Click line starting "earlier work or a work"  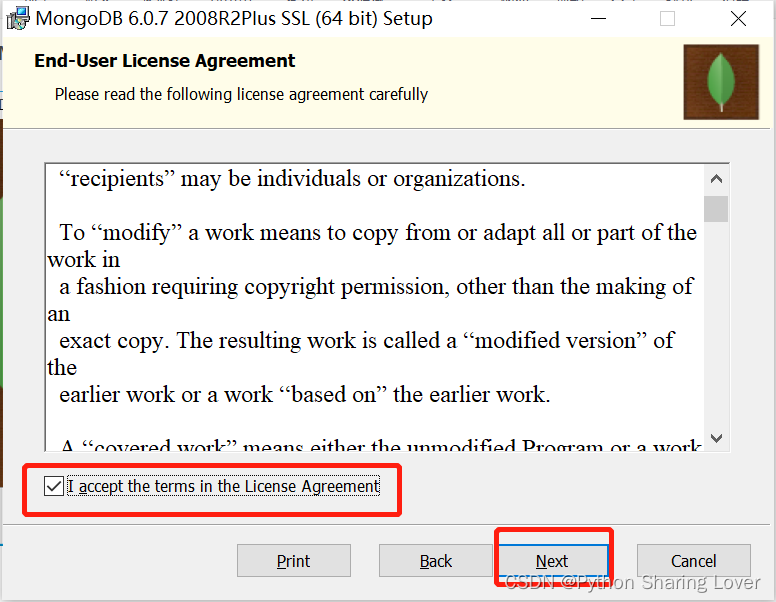coord(304,395)
